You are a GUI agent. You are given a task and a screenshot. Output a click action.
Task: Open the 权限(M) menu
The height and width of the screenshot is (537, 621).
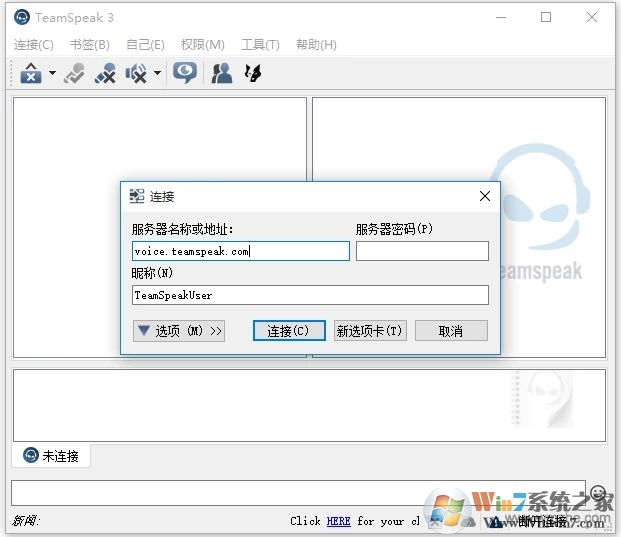tap(202, 44)
